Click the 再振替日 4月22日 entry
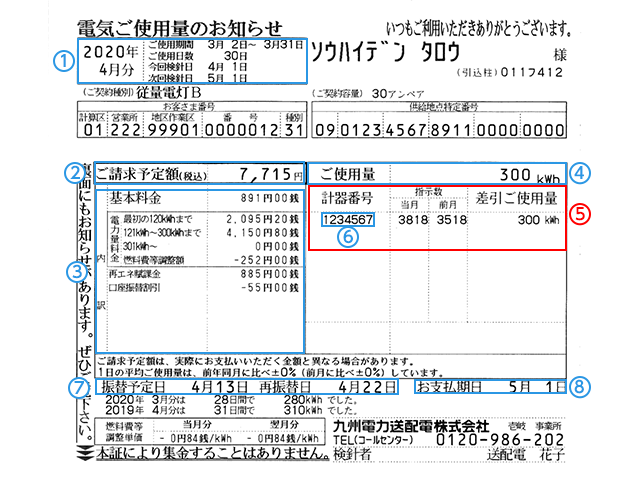 (x=327, y=386)
